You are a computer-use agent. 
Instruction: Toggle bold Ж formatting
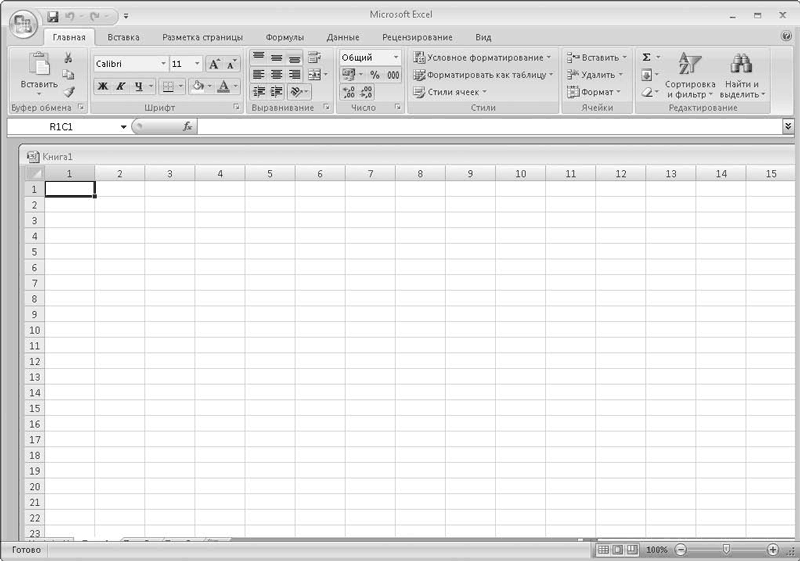102,87
